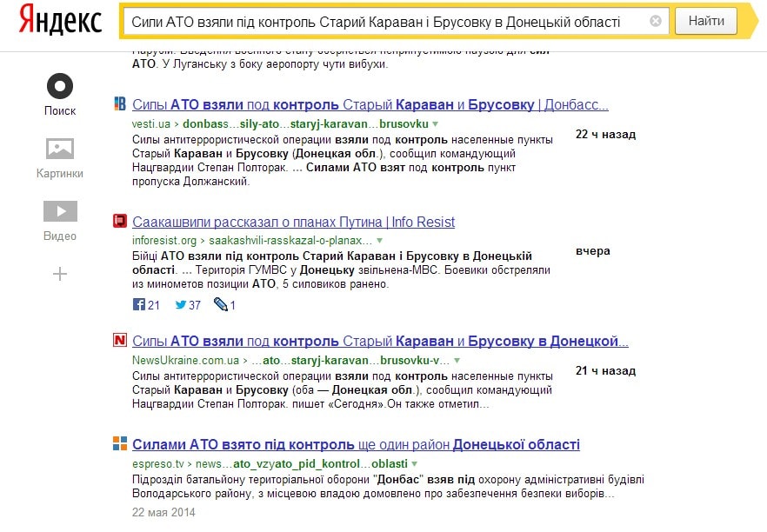Viewport: 767px width, 532px height.
Task: Click the espreso.tv result favicon
Action: [120, 445]
